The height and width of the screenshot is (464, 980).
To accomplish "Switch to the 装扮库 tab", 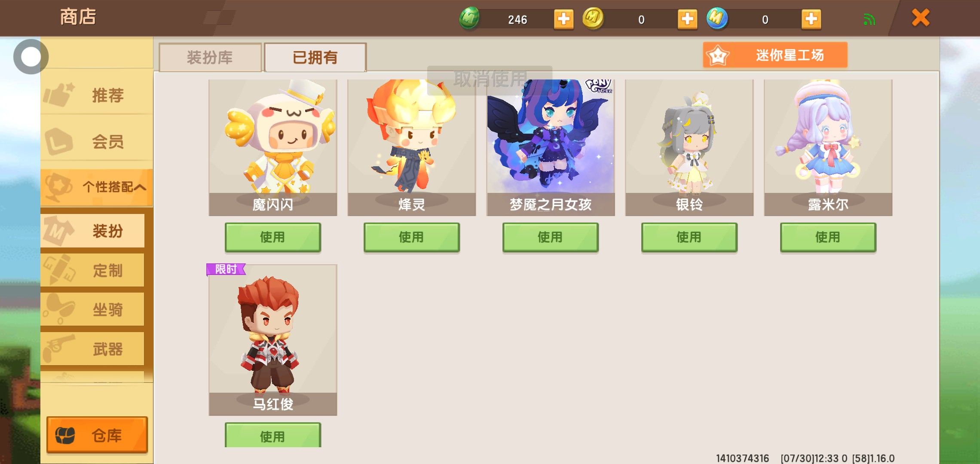I will 210,57.
